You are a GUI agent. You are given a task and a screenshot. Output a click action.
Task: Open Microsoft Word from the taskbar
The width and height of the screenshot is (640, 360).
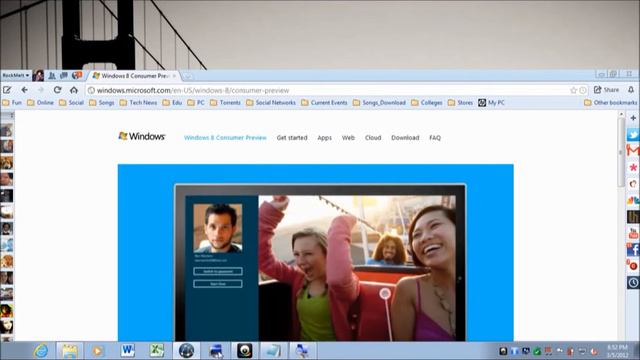pyautogui.click(x=128, y=351)
